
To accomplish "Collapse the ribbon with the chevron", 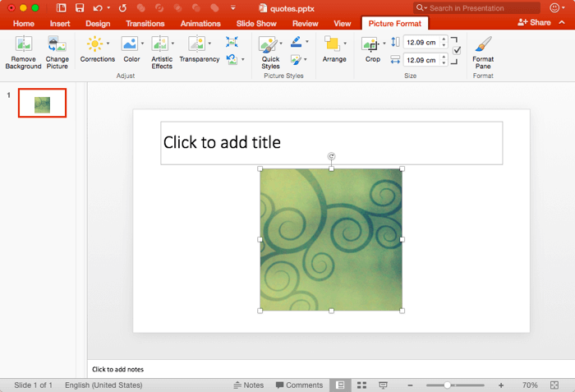I will pos(562,22).
